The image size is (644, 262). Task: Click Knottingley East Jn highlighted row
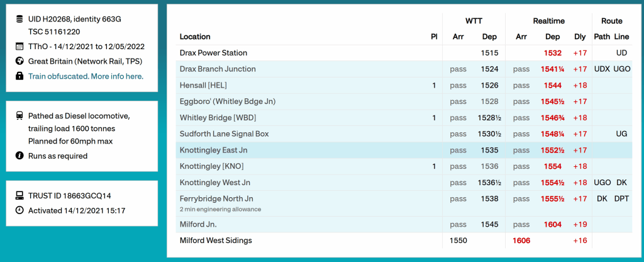coord(213,150)
